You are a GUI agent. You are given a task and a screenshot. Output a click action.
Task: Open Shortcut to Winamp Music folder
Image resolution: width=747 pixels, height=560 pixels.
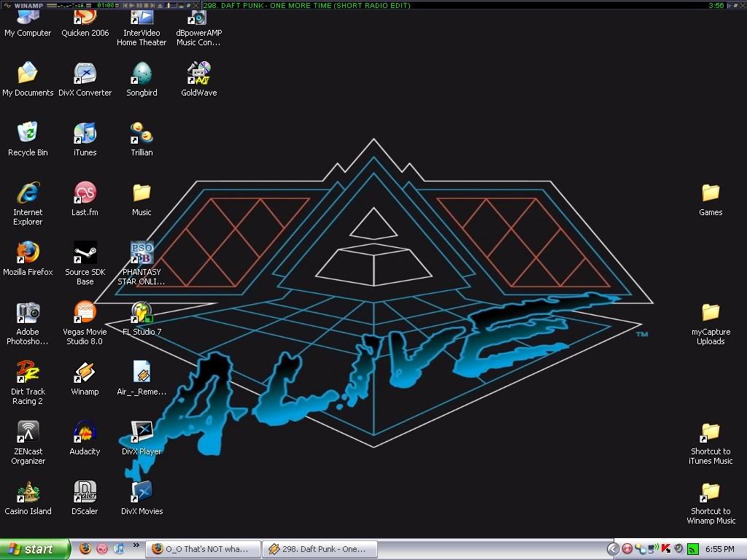[x=711, y=502]
